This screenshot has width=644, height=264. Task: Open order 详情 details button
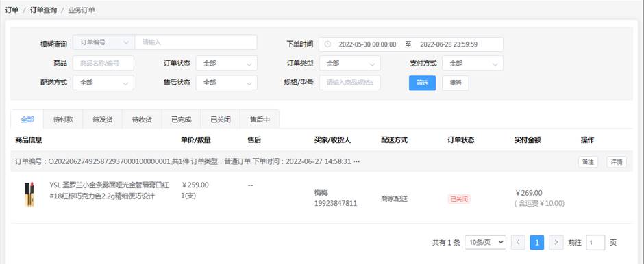617,161
